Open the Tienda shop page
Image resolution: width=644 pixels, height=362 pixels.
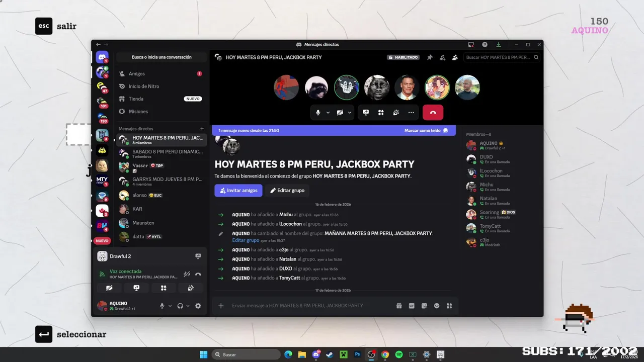(161, 99)
